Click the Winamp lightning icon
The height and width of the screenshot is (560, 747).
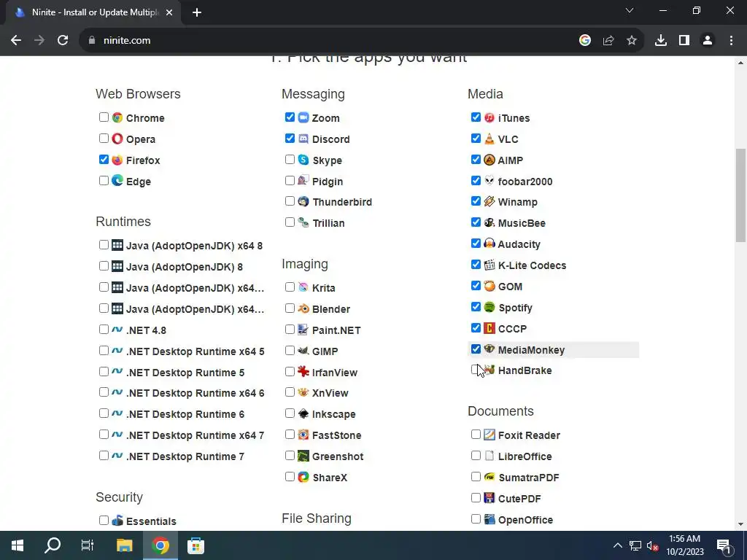(489, 201)
